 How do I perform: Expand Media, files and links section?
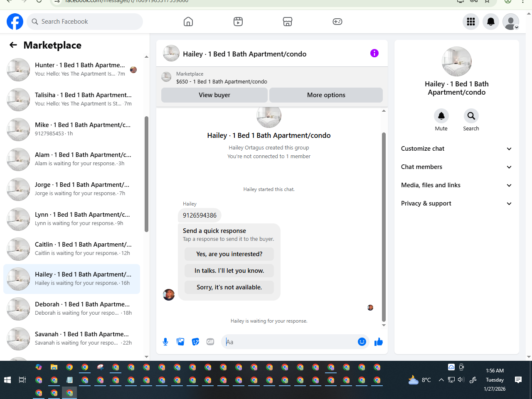(x=456, y=185)
